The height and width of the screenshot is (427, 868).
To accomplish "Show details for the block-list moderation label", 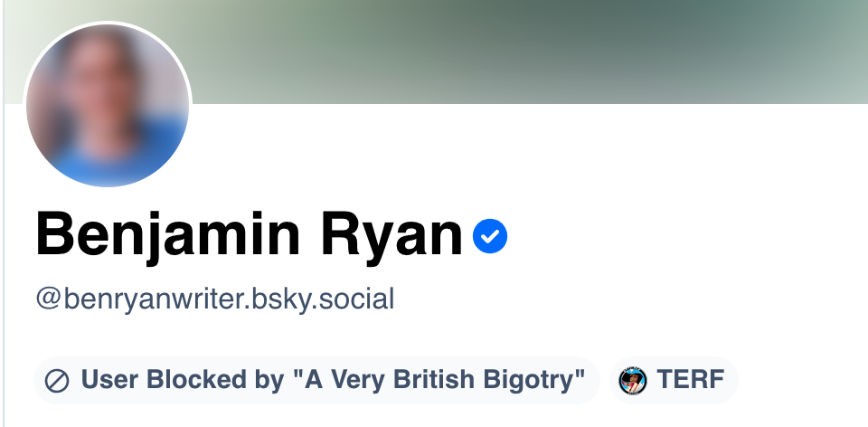I will coord(316,381).
